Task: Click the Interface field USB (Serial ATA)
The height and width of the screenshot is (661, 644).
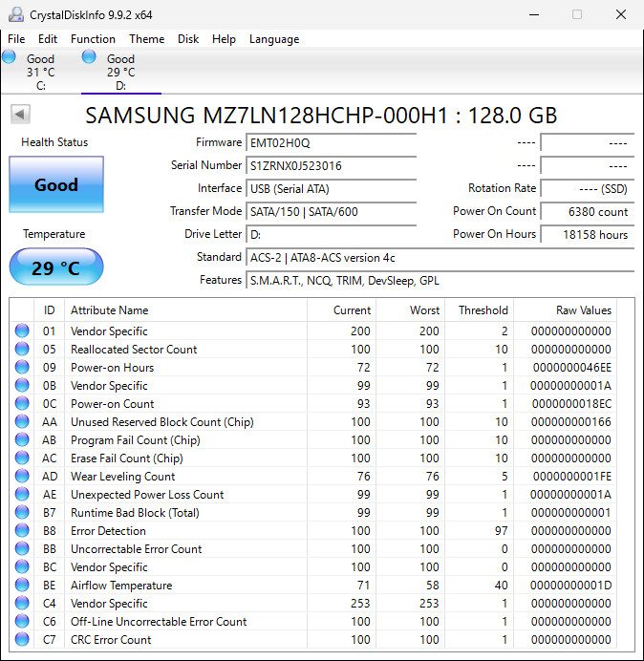Action: coord(331,188)
